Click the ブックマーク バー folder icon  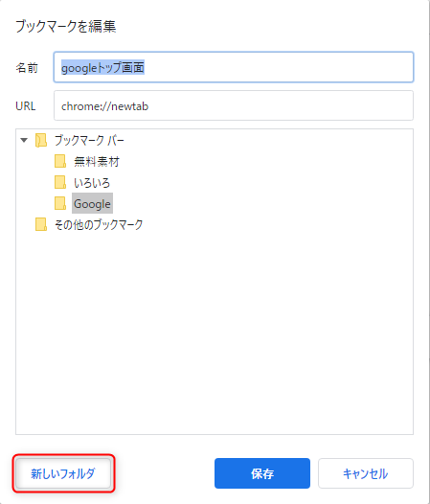(x=41, y=141)
